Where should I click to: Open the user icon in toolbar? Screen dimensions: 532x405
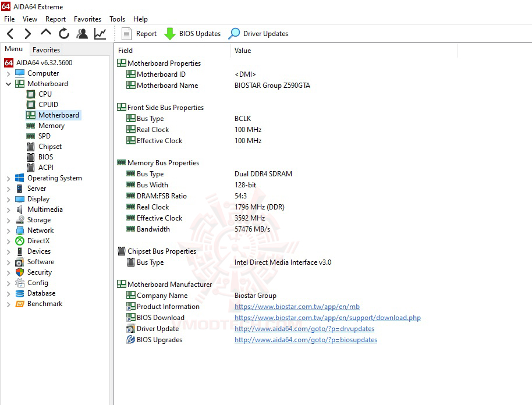[82, 34]
